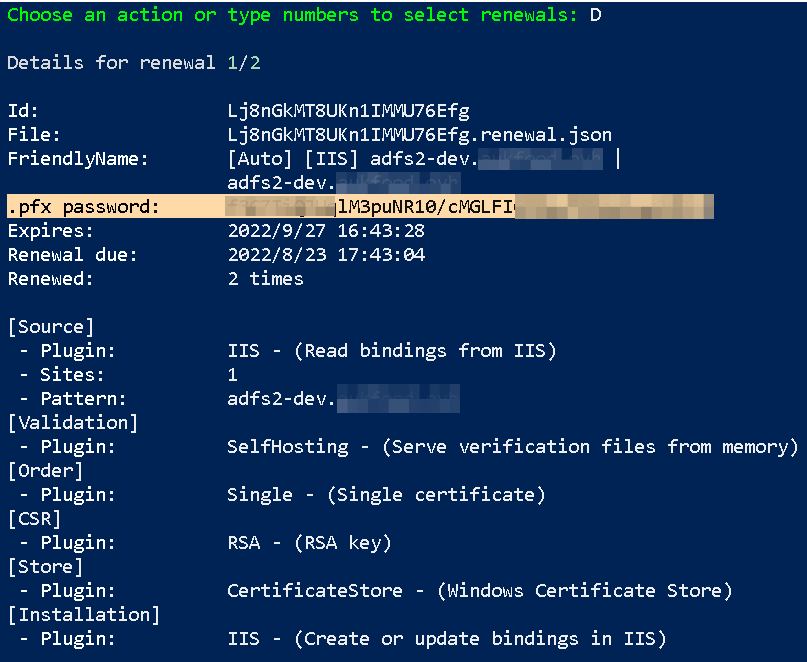Image resolution: width=807 pixels, height=662 pixels.
Task: Click the green action prompt text
Action: click(x=292, y=15)
